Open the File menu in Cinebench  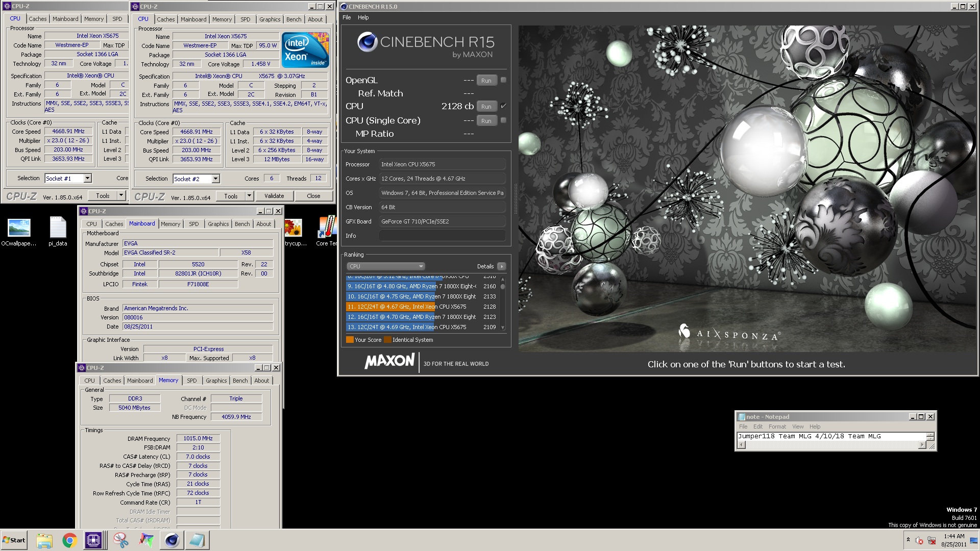347,17
